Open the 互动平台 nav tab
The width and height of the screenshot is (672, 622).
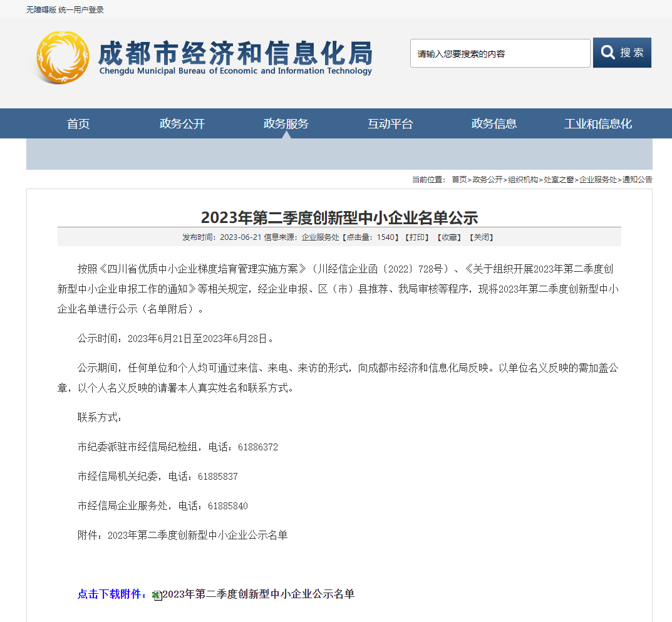(390, 124)
